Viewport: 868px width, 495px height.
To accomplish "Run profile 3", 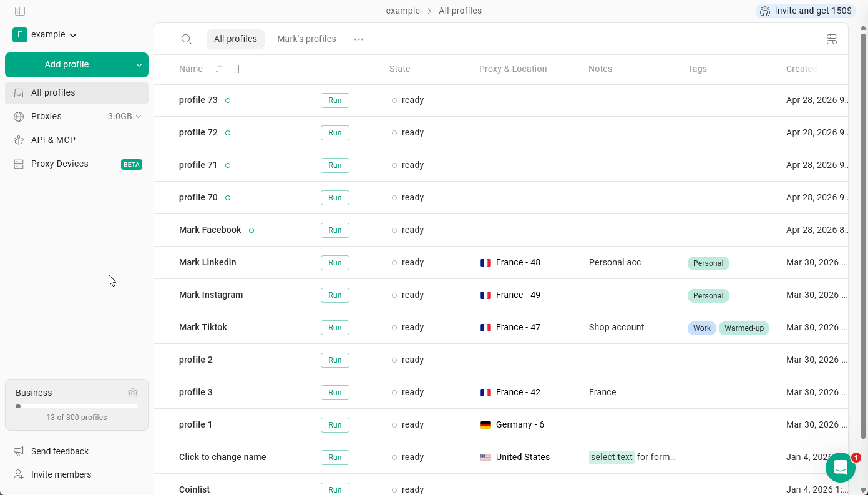I will (x=335, y=393).
